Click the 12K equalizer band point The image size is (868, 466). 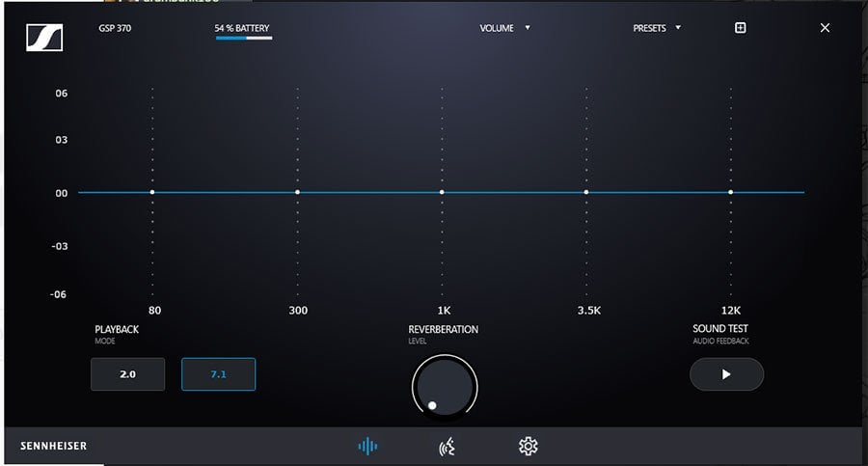[730, 192]
